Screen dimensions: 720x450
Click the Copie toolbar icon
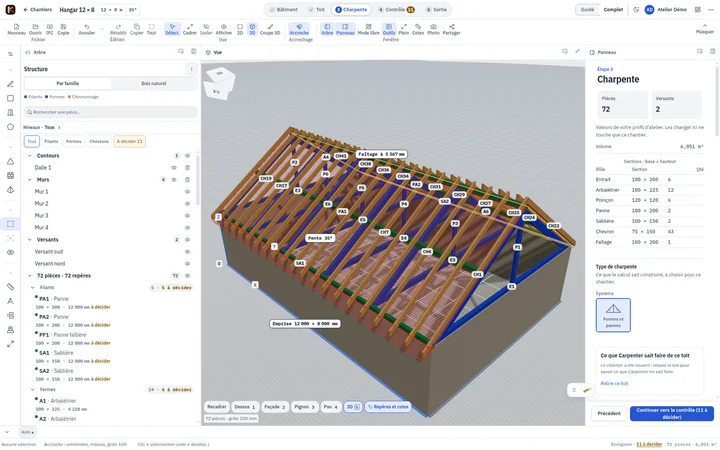tap(63, 29)
